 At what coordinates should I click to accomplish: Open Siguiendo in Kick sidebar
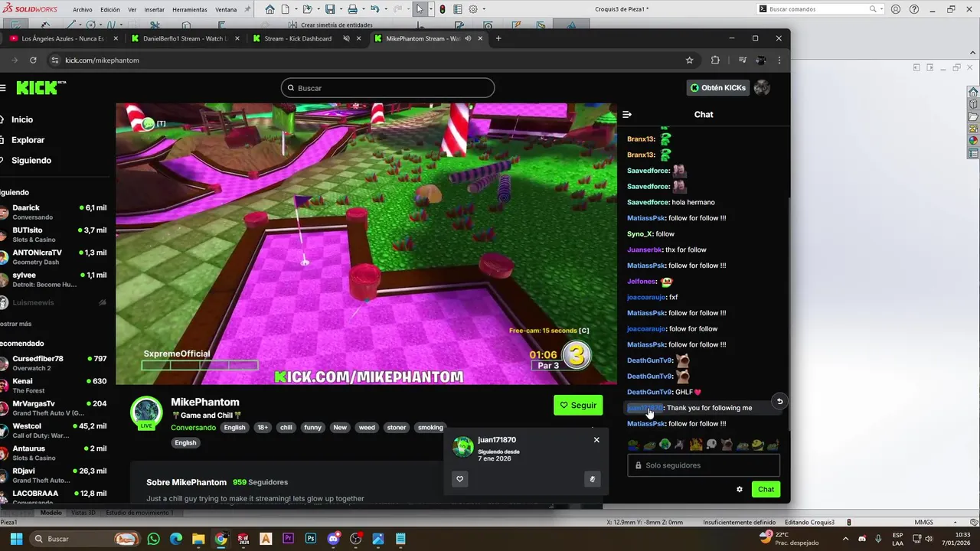[x=31, y=161]
